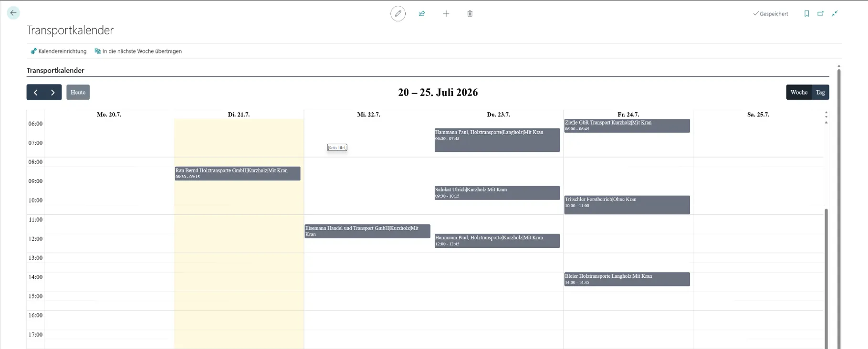Click Do. 23.7. day header
Viewport: 868px width, 349px height.
tap(498, 115)
